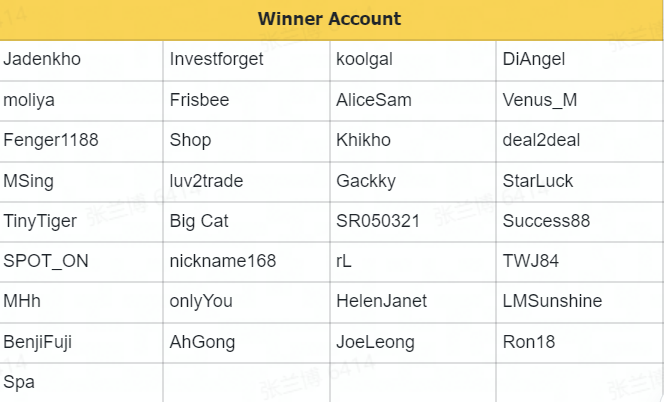Click the Spa cell in last row
The height and width of the screenshot is (402, 664).
coord(19,382)
